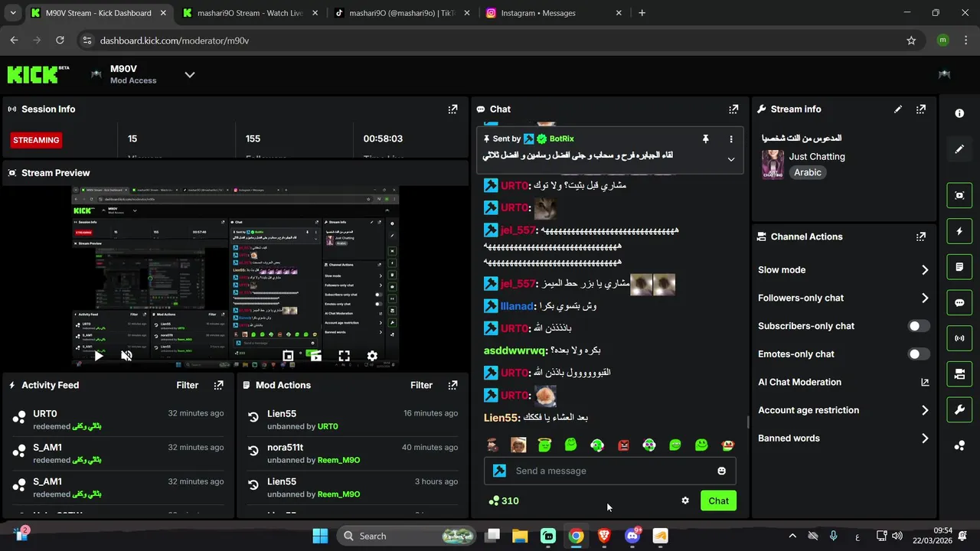
Task: Unpin the pinned BotRix message
Action: click(x=706, y=139)
